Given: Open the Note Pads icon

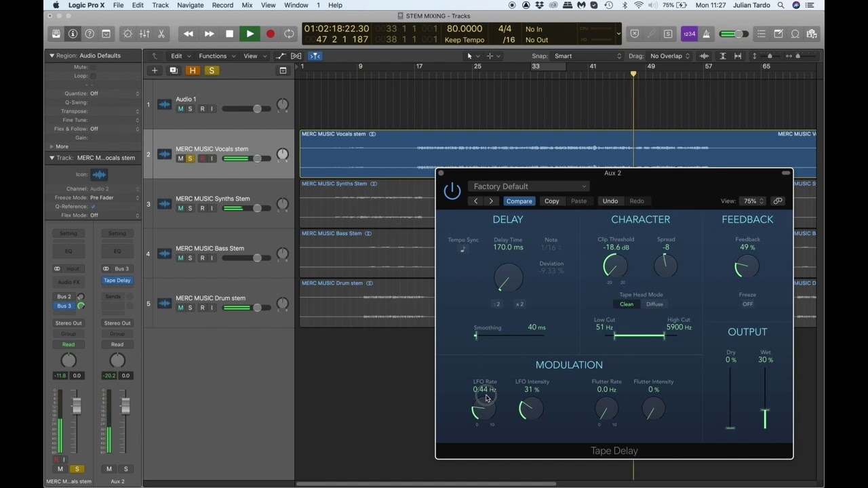Looking at the screenshot, I should tap(778, 34).
